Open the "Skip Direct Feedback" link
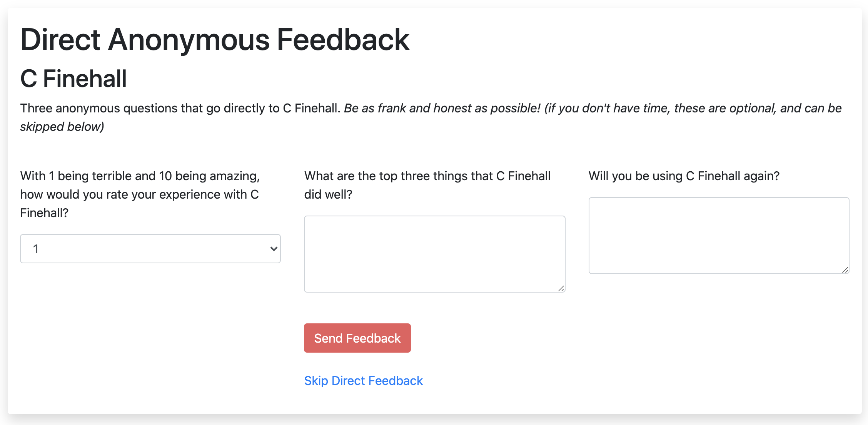Image resolution: width=868 pixels, height=425 pixels. [364, 380]
